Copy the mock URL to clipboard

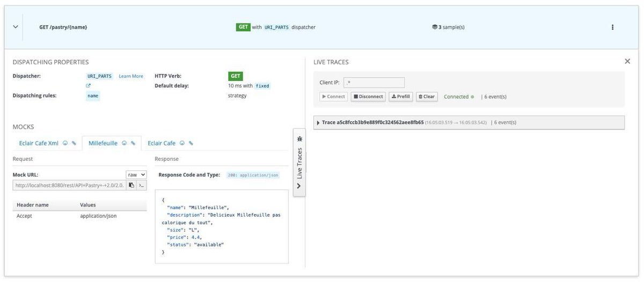131,185
